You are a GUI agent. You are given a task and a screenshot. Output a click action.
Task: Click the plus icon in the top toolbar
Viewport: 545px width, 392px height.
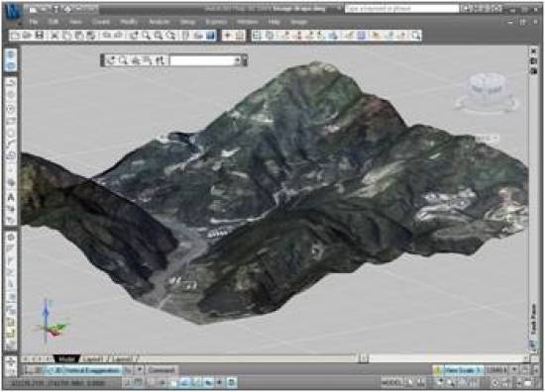227,36
